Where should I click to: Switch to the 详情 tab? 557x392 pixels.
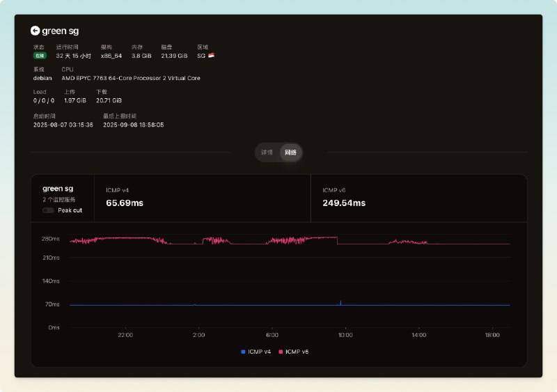point(267,152)
